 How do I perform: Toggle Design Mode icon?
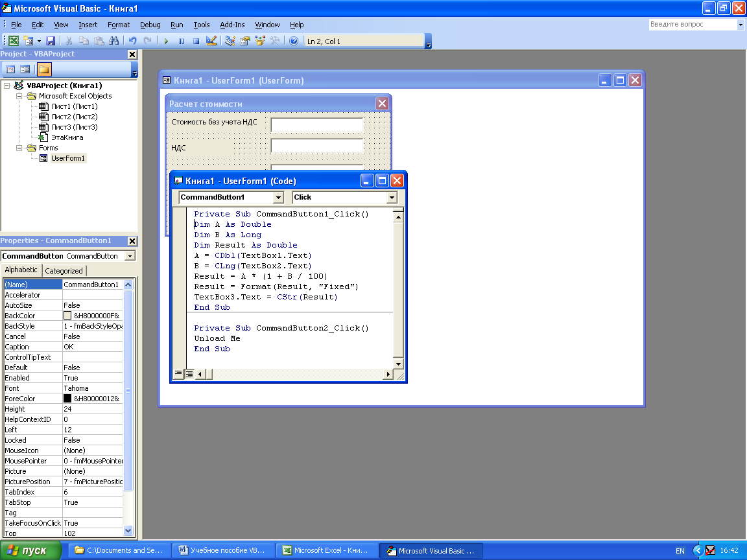pyautogui.click(x=211, y=41)
